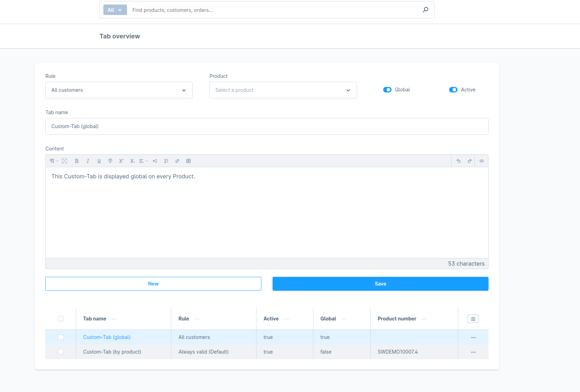Click the Tab overview page heading
Screen dimensions: 580x392
tap(120, 36)
